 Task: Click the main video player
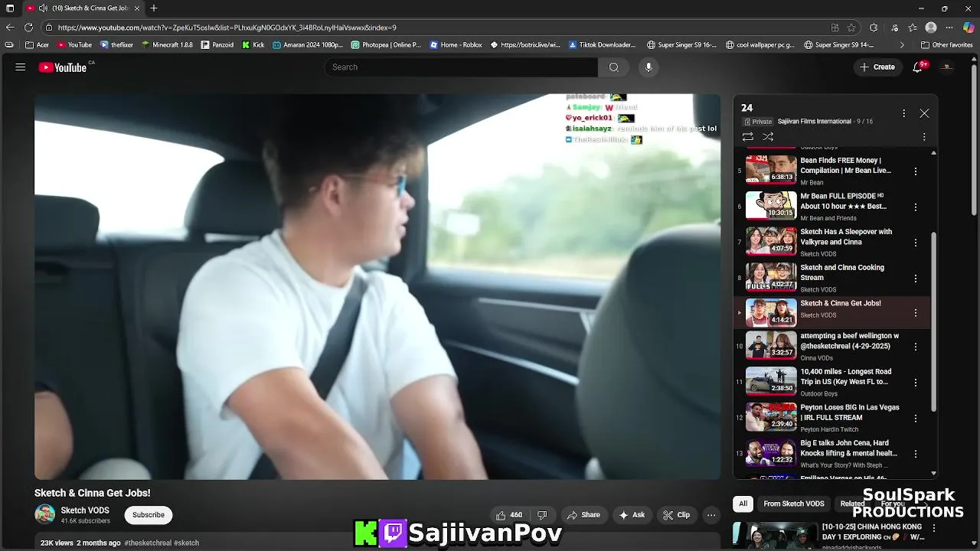pos(377,287)
